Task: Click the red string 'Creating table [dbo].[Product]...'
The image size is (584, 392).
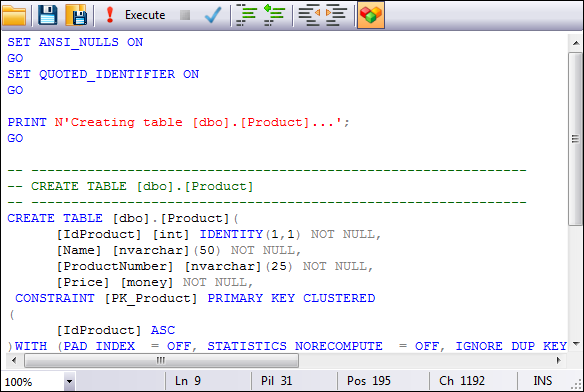Action: 198,122
